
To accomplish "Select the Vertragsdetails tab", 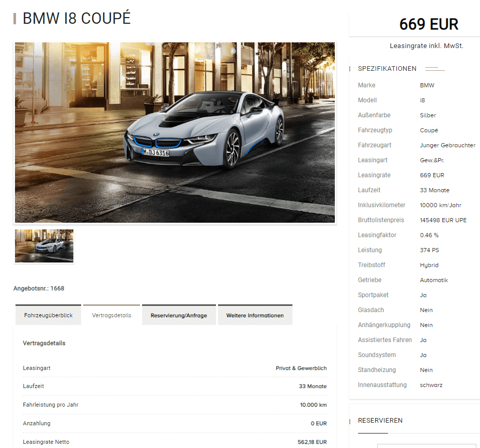I will (x=112, y=315).
